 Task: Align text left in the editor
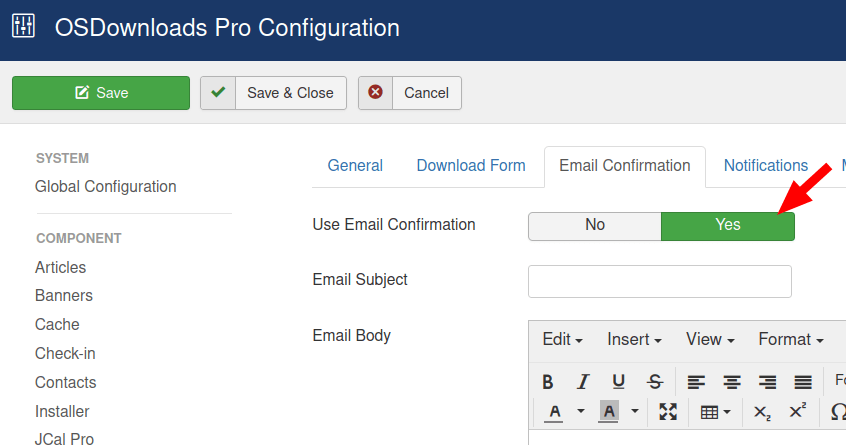click(696, 382)
